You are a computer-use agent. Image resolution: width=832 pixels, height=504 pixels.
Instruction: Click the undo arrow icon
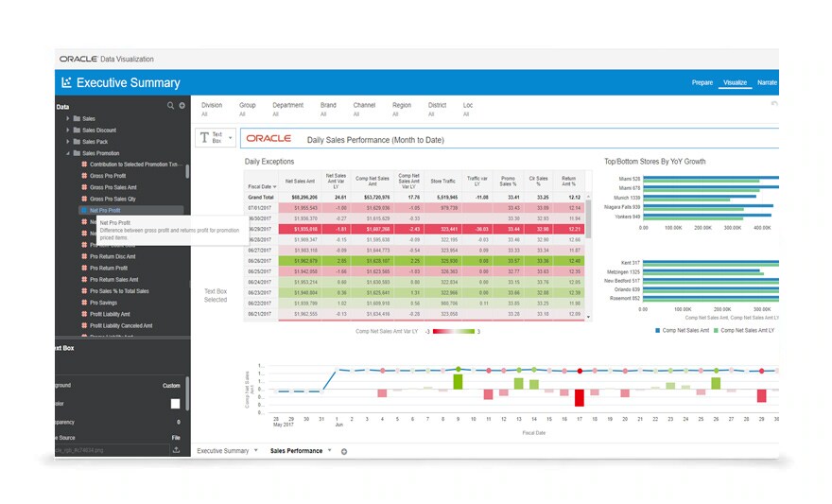(774, 104)
